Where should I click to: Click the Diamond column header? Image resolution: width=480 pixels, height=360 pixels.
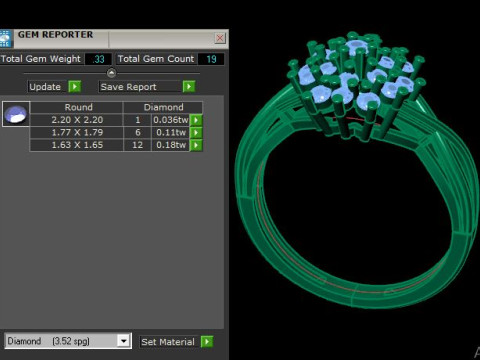tap(163, 107)
